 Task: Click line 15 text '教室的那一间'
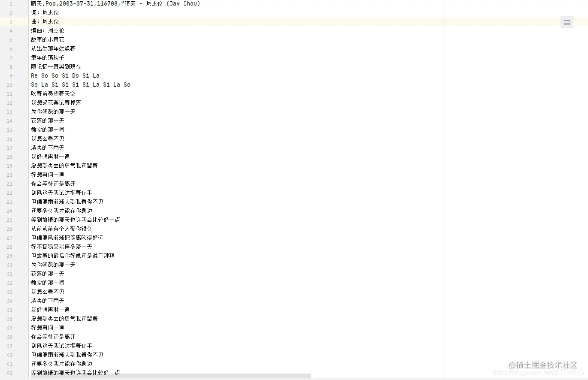[48, 130]
